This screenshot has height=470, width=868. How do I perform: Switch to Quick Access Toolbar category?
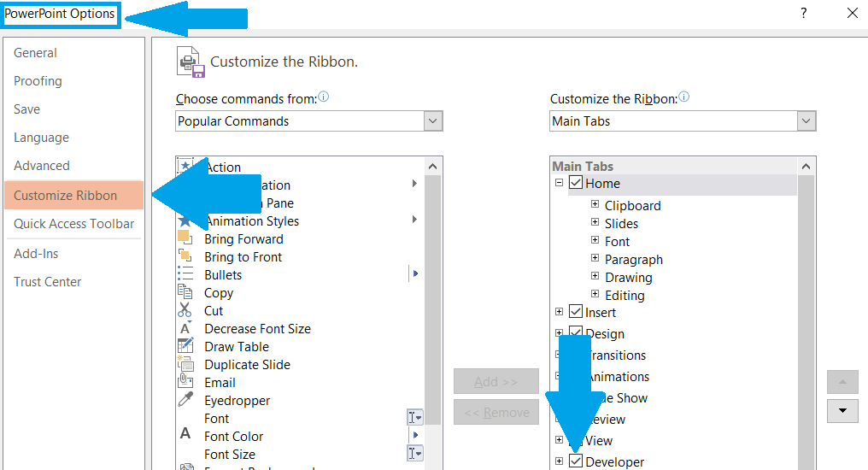[x=73, y=224]
